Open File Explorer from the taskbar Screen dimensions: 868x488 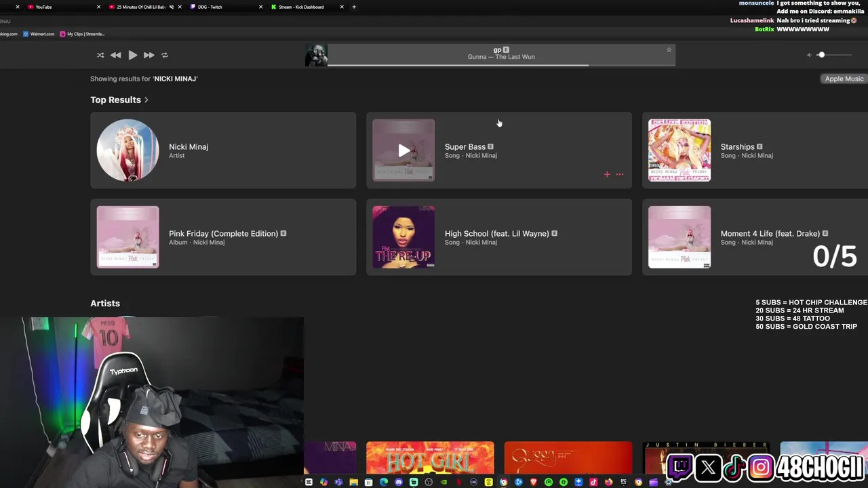(x=354, y=482)
